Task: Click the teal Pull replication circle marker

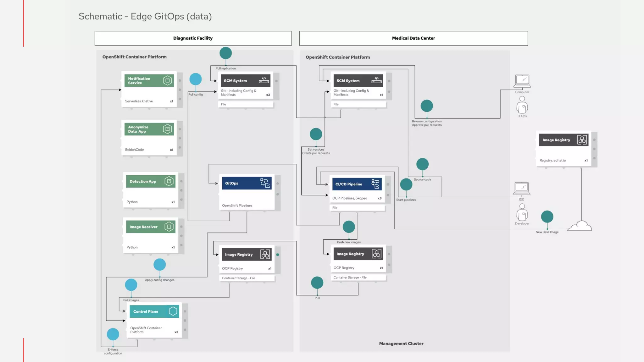Action: 225,53
